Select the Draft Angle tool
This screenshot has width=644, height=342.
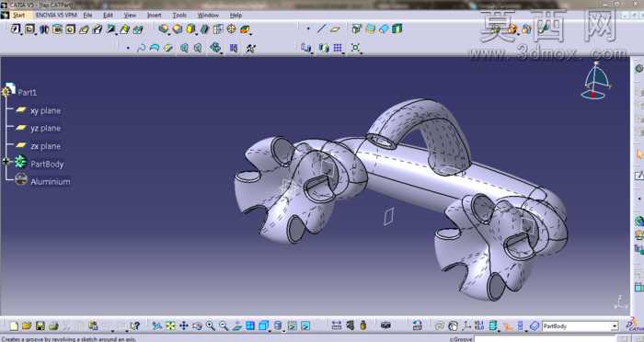coord(190,29)
